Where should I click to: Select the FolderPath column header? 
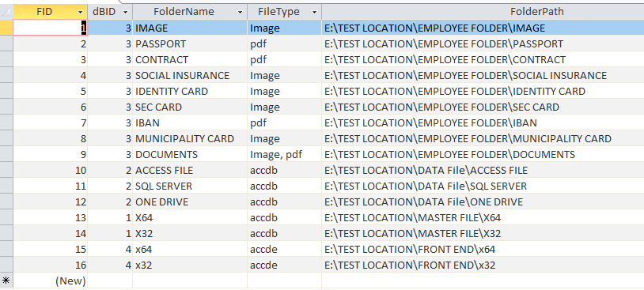(483, 12)
